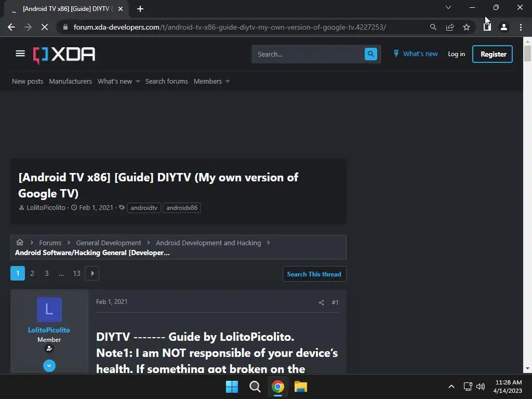Click the blue search magnifier button

tap(370, 54)
